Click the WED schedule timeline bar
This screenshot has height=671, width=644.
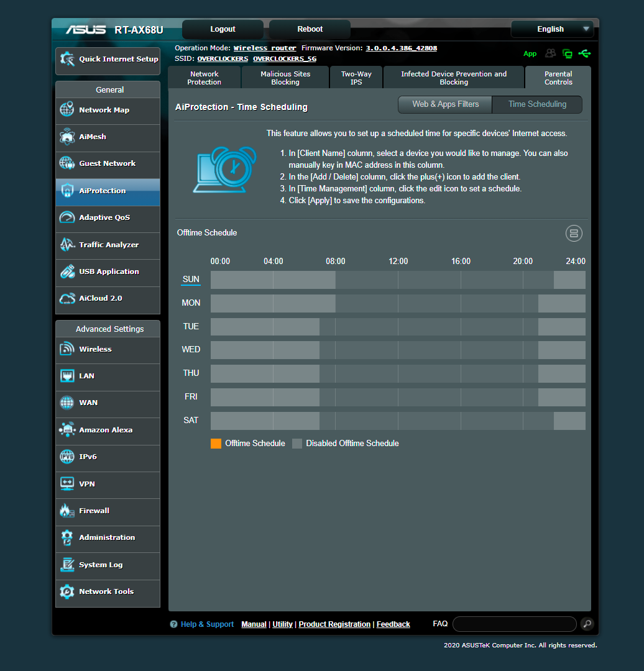398,350
